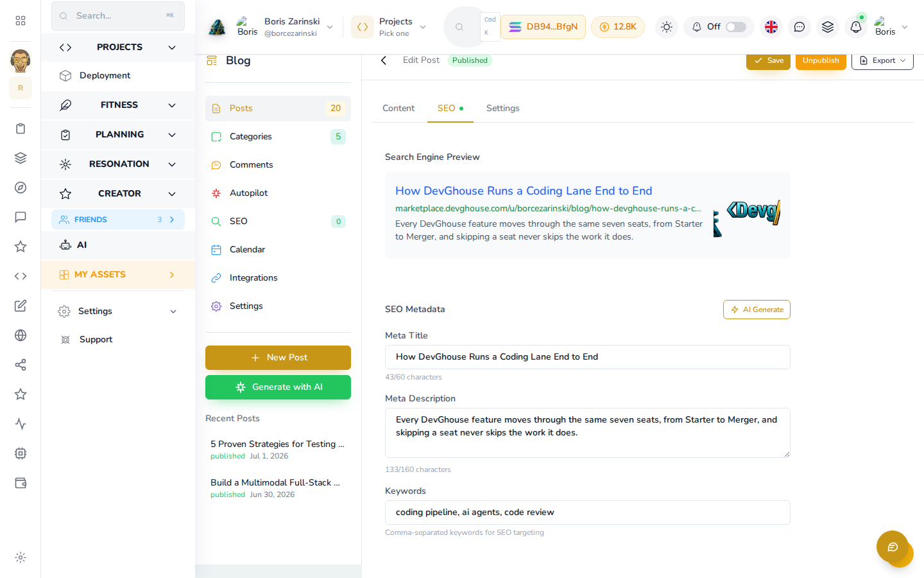Open the Projects Pick one dropdown
Viewport: 924px width, 578px height.
[x=402, y=27]
